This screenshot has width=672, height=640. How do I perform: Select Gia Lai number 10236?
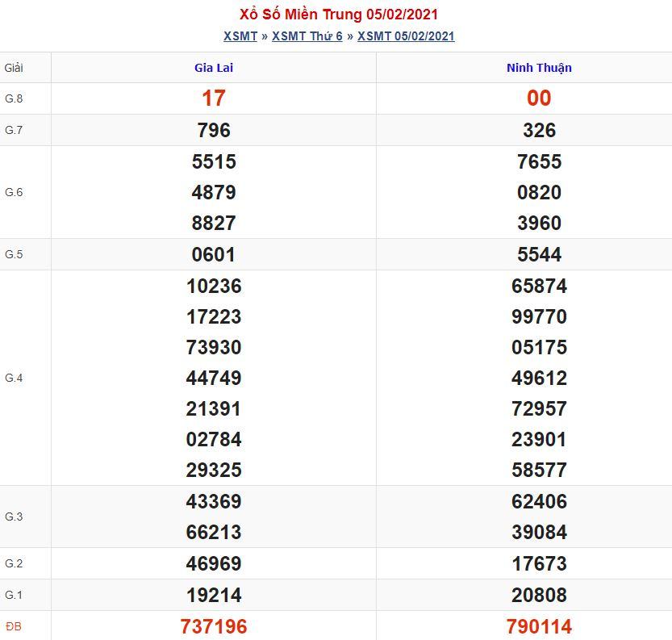pos(214,287)
